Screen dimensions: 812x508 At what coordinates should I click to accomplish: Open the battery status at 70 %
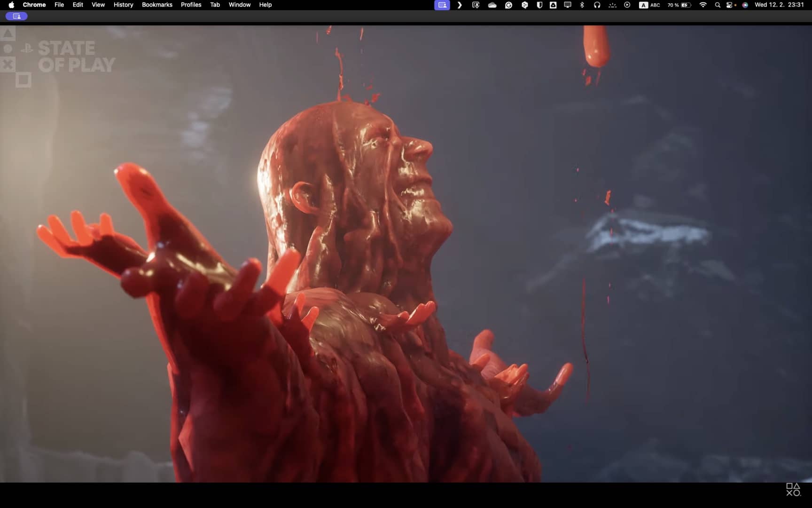(x=679, y=5)
